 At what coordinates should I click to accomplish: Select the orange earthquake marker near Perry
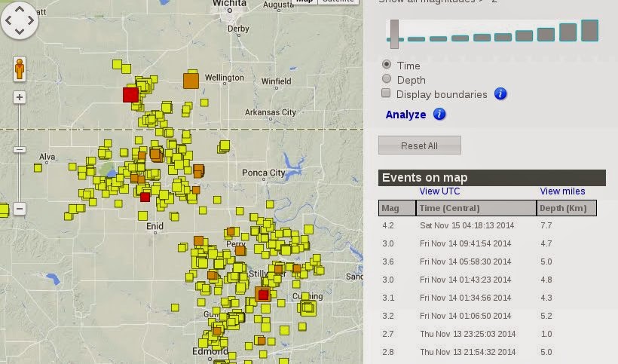pos(240,250)
